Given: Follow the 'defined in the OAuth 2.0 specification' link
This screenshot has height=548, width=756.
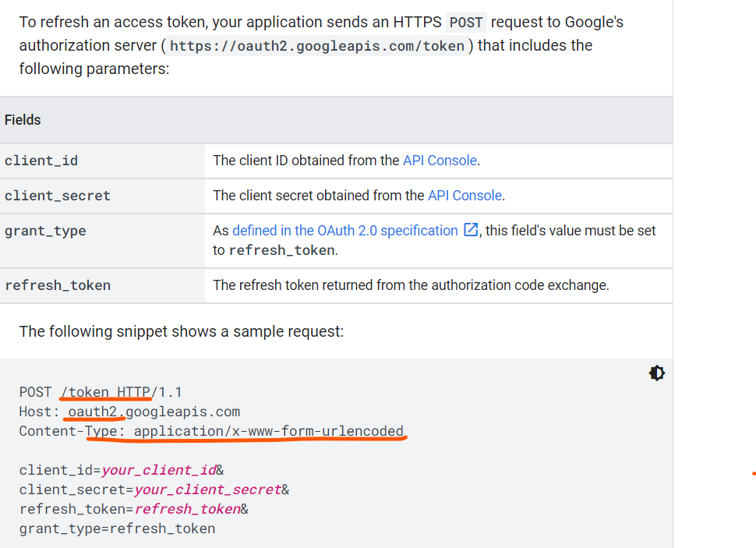Looking at the screenshot, I should pos(344,231).
